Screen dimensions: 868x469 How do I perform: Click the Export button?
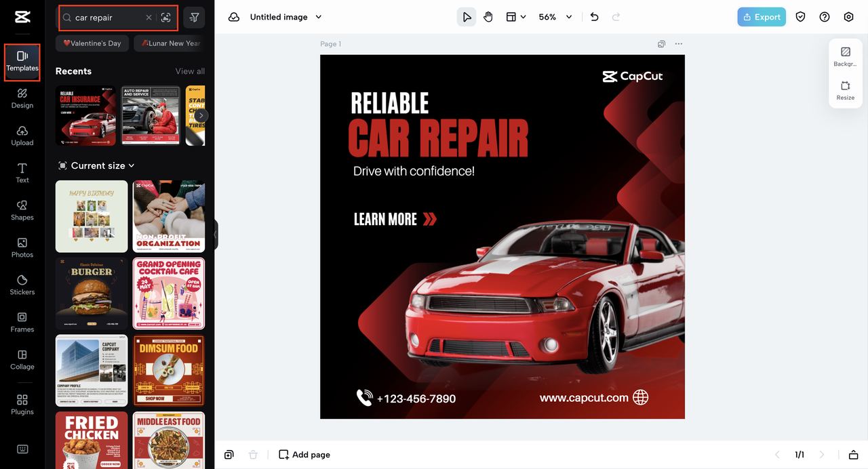762,17
